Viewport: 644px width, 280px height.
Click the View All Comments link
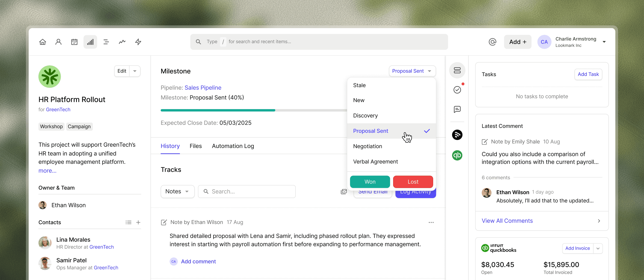click(x=507, y=221)
